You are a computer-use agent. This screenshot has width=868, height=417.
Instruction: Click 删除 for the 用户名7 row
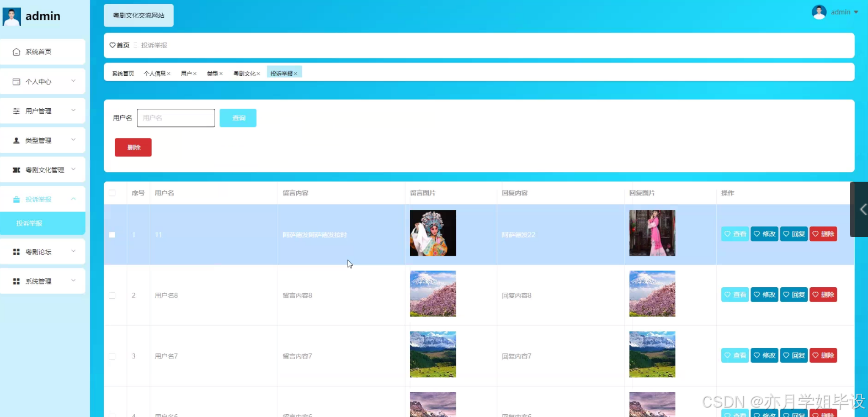coord(823,356)
